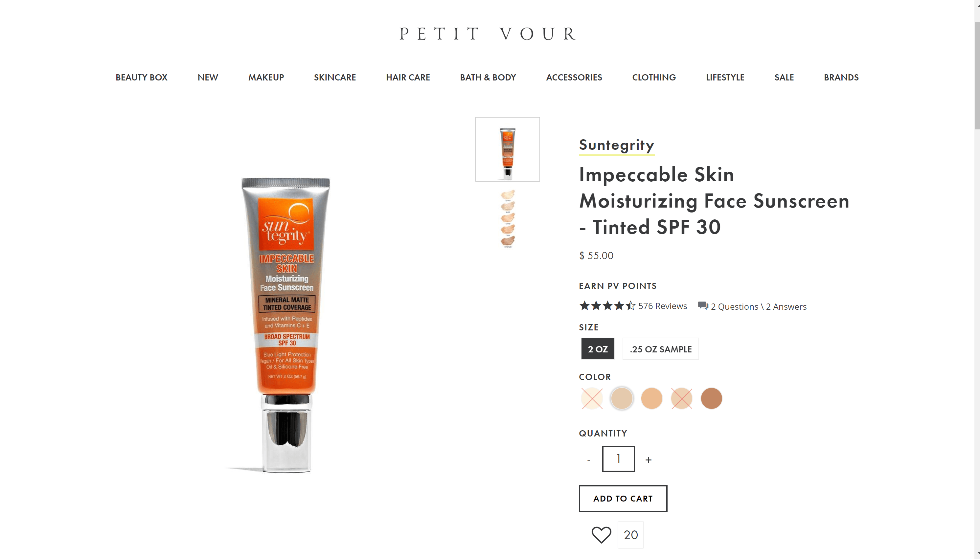The width and height of the screenshot is (980, 559).
Task: Open the 576 Reviews link
Action: pos(662,306)
